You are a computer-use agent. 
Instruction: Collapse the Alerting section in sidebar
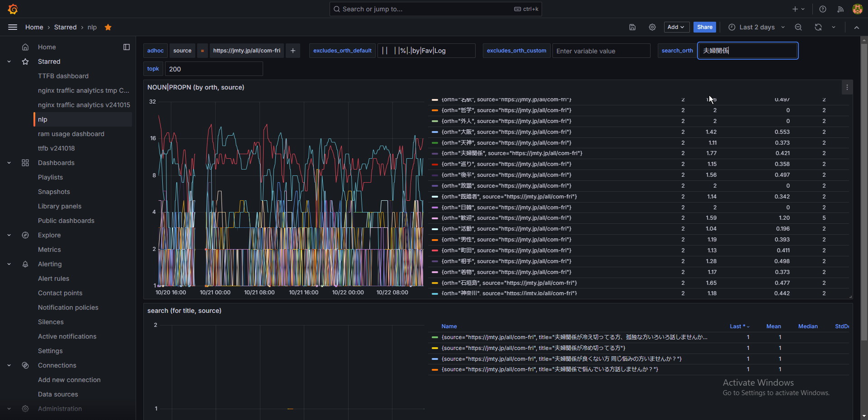tap(9, 264)
